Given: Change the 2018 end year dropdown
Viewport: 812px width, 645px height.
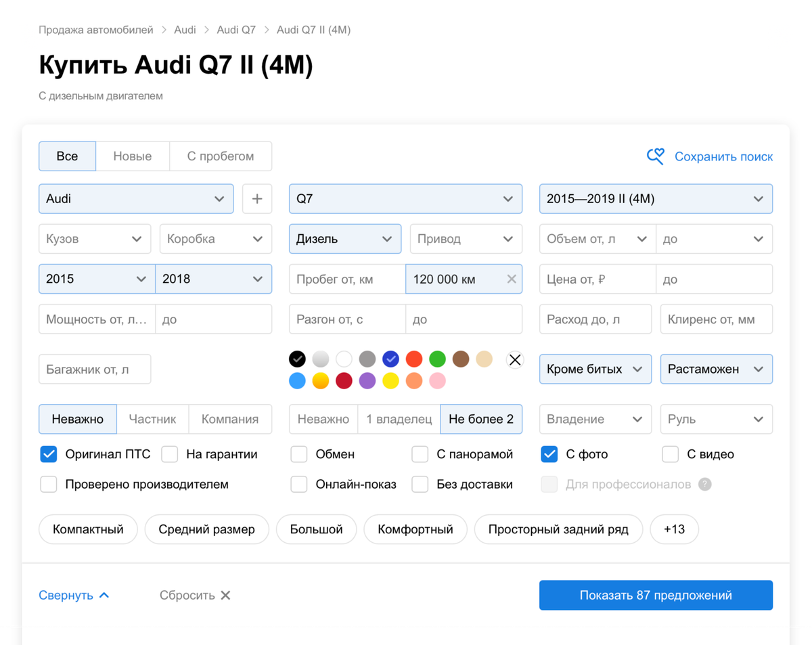Looking at the screenshot, I should pos(214,279).
